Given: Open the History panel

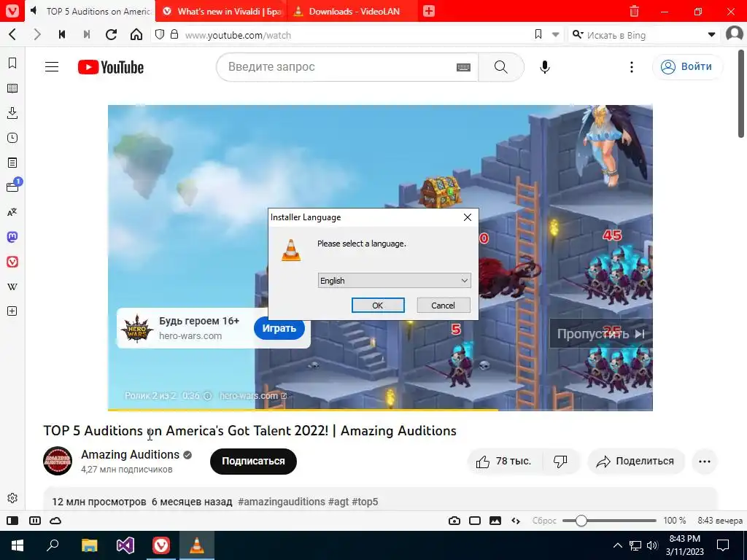Looking at the screenshot, I should click(x=12, y=138).
